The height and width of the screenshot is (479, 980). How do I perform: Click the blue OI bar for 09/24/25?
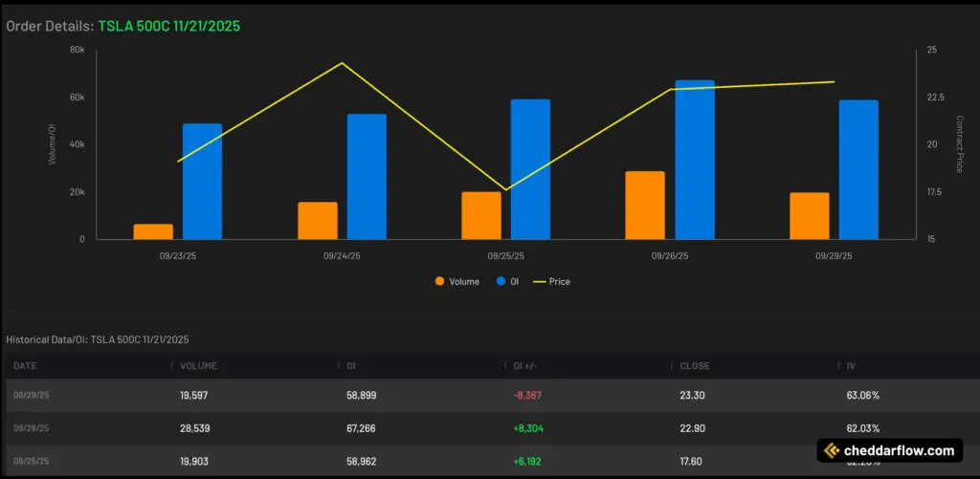(367, 177)
